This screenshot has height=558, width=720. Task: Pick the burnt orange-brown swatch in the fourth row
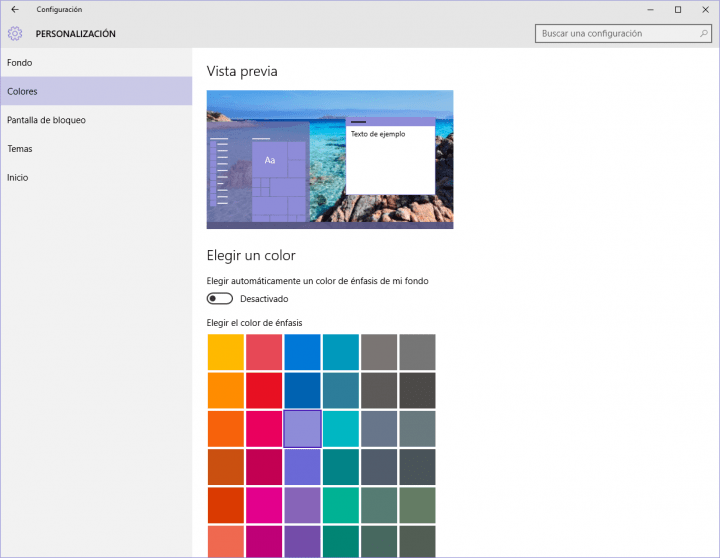(225, 467)
